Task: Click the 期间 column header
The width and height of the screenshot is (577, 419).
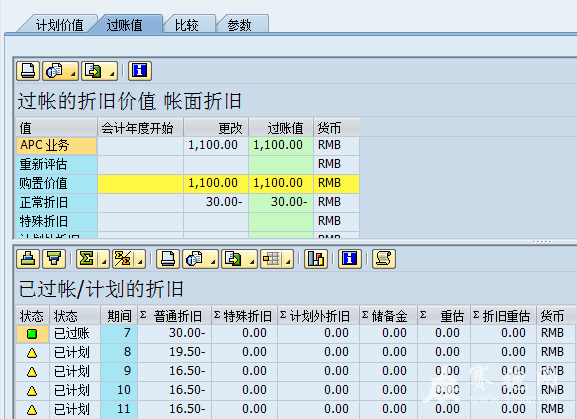Action: [119, 316]
